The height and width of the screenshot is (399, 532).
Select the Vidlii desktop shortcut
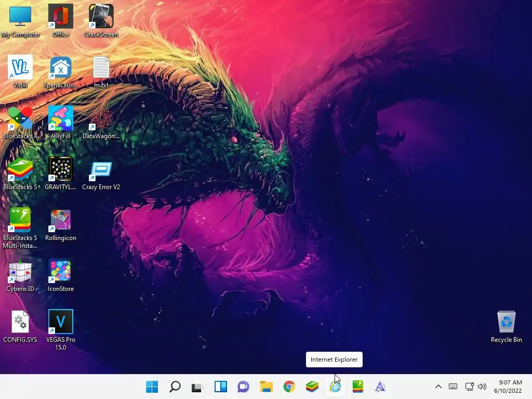pyautogui.click(x=20, y=72)
